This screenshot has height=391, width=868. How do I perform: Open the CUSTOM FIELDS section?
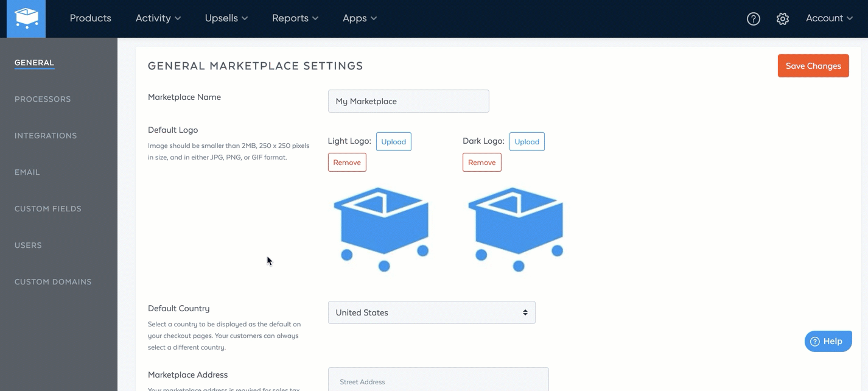tap(48, 208)
